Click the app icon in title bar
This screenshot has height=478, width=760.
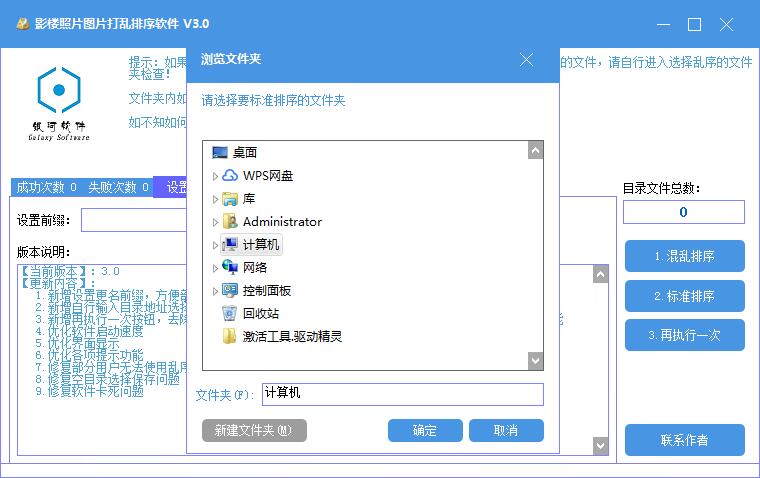(x=23, y=24)
